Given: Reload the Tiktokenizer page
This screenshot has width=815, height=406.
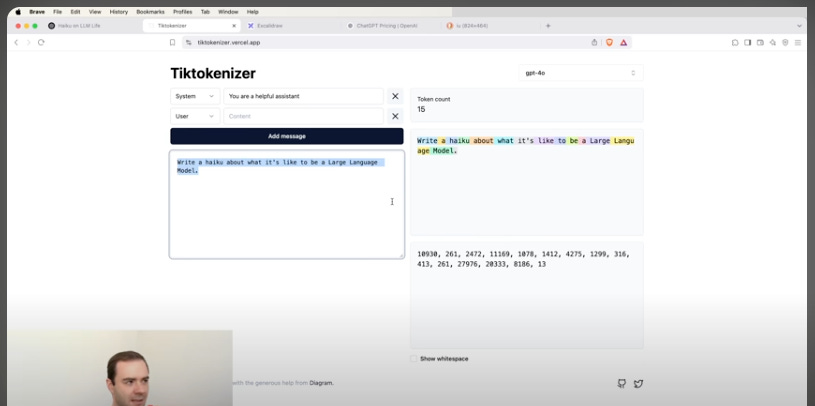Looking at the screenshot, I should click(x=41, y=43).
